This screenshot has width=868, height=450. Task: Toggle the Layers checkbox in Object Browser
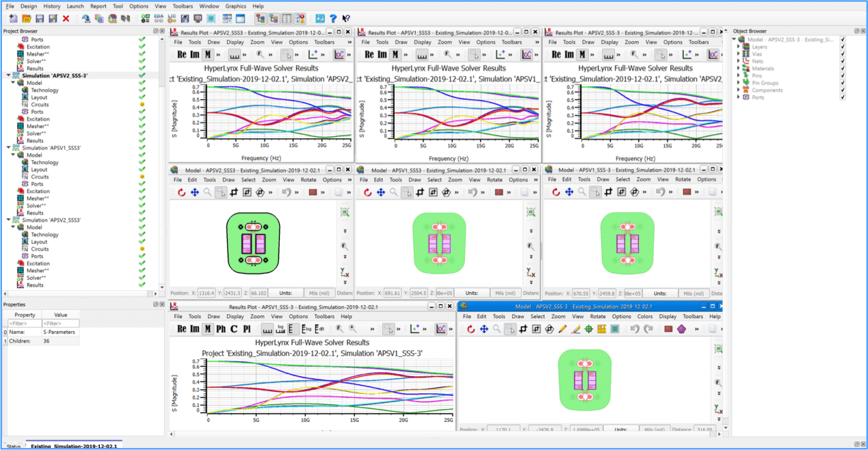pos(843,47)
